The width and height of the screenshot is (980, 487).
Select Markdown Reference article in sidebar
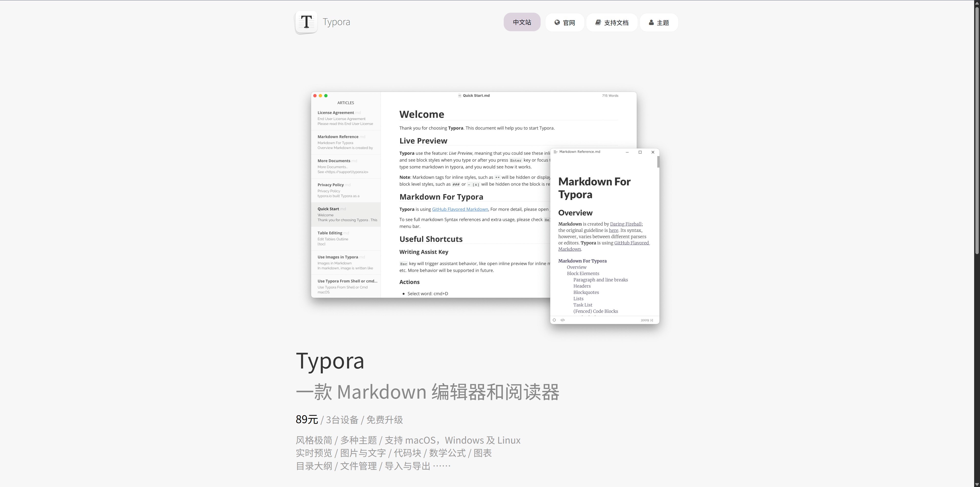click(338, 137)
